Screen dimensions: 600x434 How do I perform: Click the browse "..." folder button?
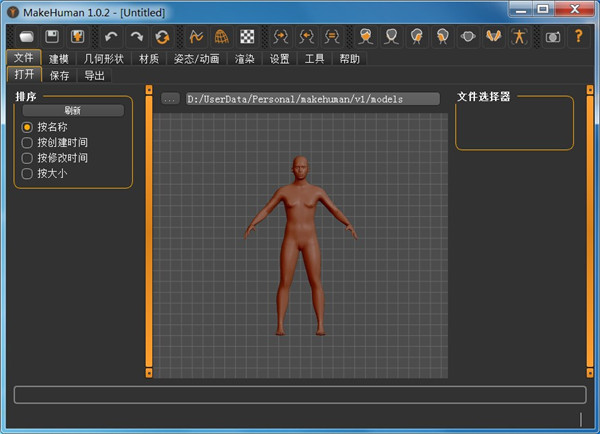click(x=170, y=99)
